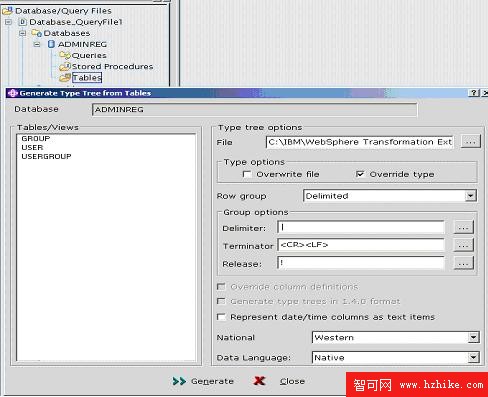Click the Close button label

point(292,381)
